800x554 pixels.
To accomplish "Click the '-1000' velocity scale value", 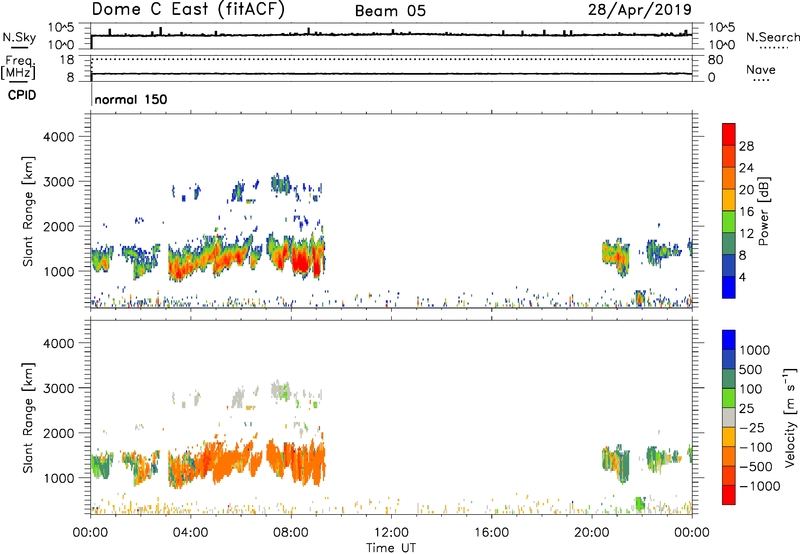I will (760, 486).
